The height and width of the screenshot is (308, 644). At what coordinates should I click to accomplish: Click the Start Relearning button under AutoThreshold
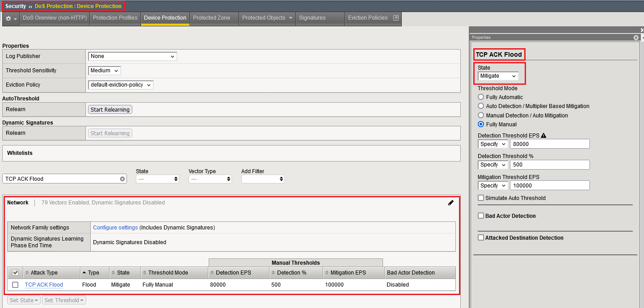[x=110, y=109]
